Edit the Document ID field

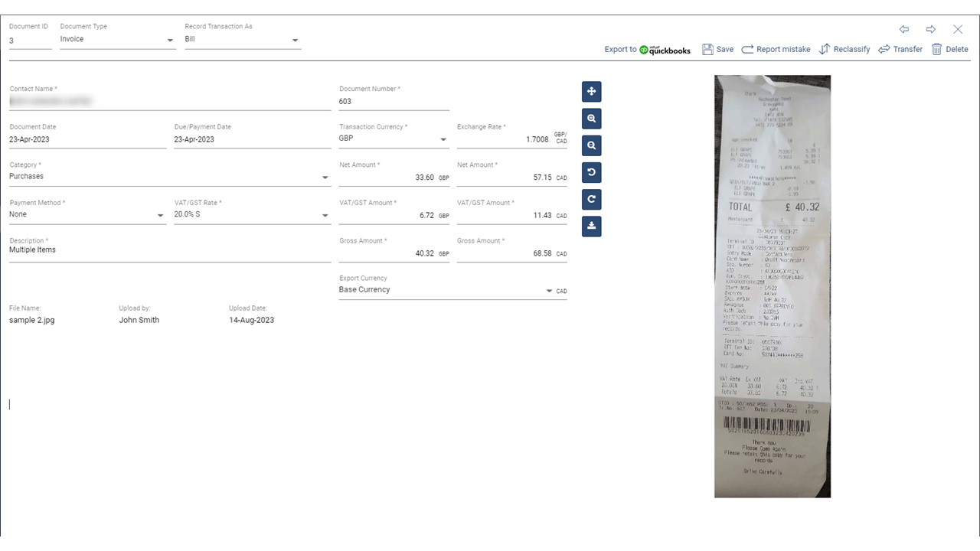coord(29,39)
